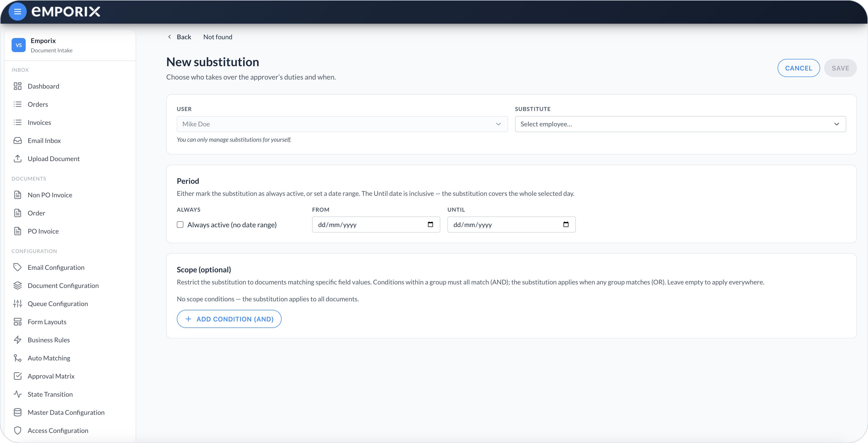The width and height of the screenshot is (868, 443).
Task: Click the Business Rules lightning icon
Action: 18,340
